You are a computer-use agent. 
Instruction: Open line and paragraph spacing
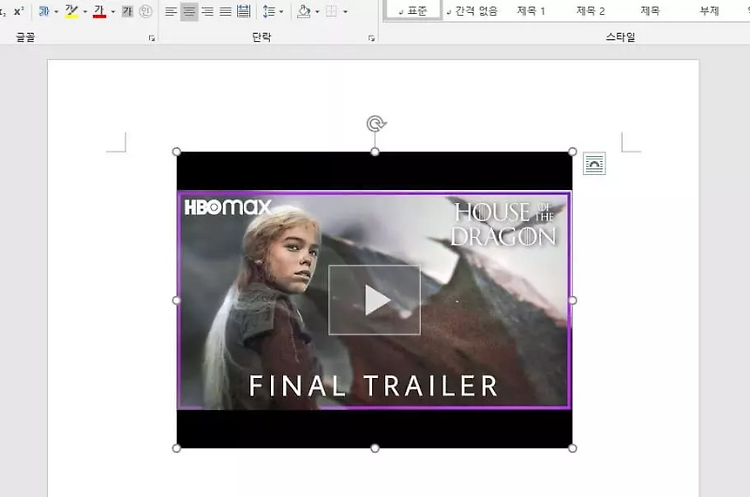tap(269, 11)
